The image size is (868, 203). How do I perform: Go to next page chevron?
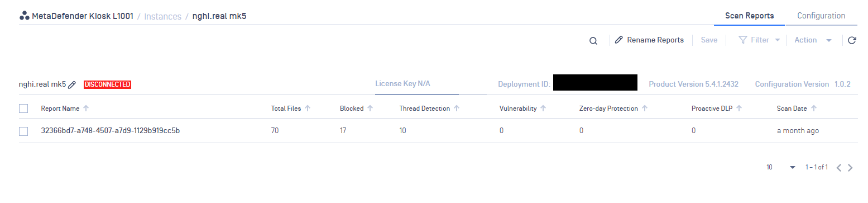point(850,168)
